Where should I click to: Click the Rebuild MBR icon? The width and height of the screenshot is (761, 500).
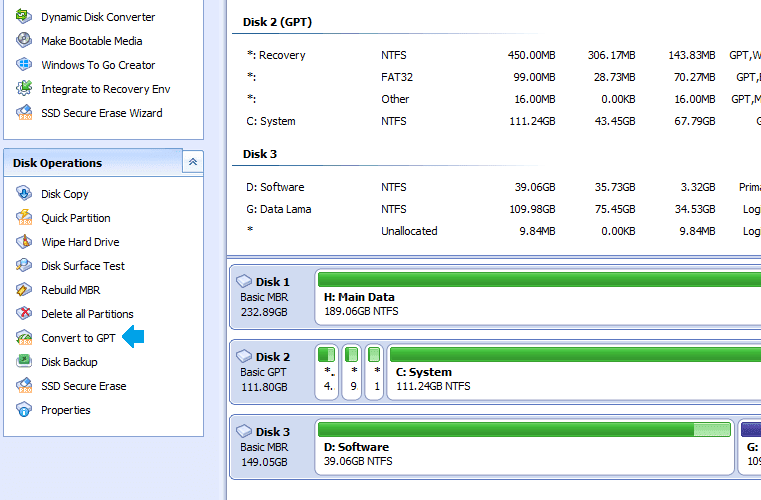click(x=24, y=289)
